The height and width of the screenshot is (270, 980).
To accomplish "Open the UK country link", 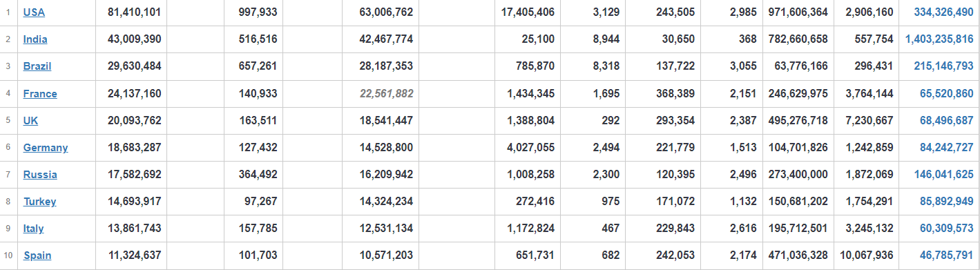I will tap(30, 120).
